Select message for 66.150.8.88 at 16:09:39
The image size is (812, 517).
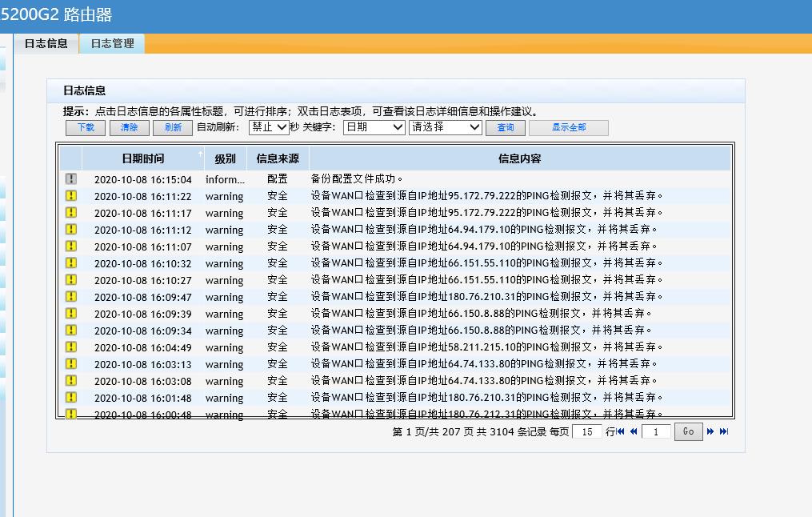[x=481, y=314]
